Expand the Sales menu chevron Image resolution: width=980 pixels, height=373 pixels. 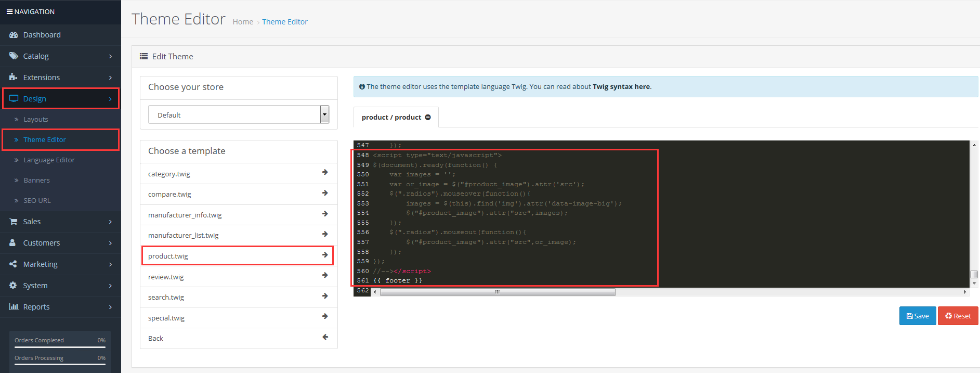(110, 222)
